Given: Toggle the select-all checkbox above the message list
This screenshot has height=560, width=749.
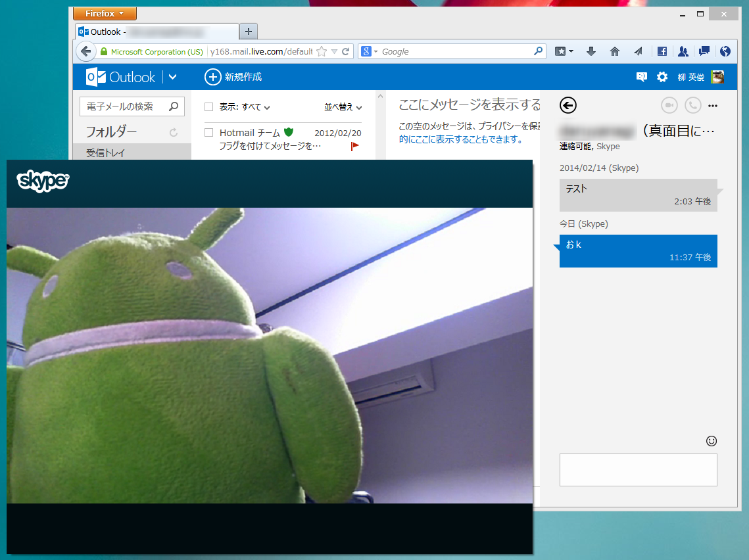Looking at the screenshot, I should click(x=208, y=106).
